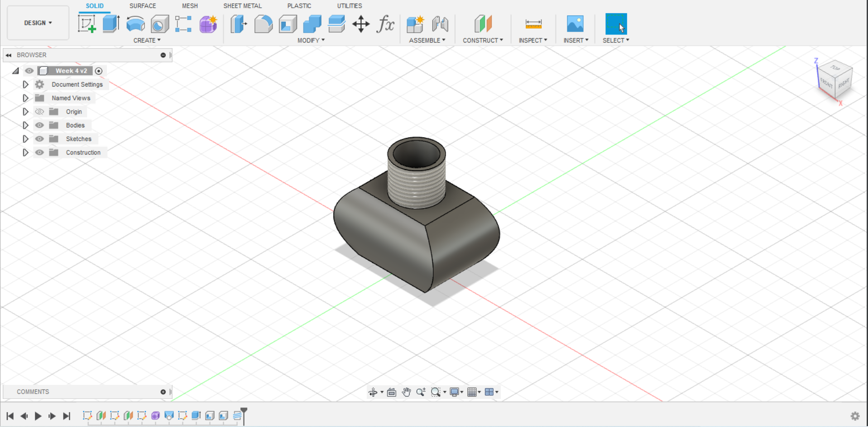Select the Hole tool

click(159, 24)
